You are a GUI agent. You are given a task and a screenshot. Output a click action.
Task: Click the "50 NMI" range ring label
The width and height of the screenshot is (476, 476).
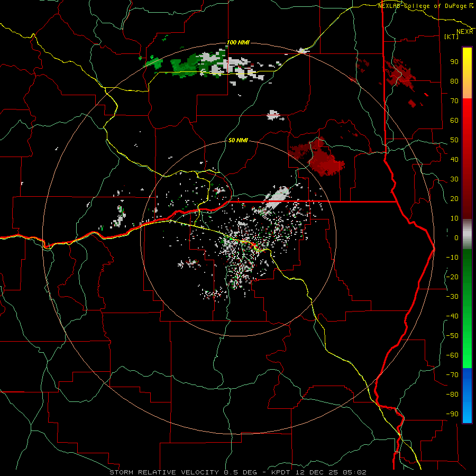pyautogui.click(x=238, y=140)
